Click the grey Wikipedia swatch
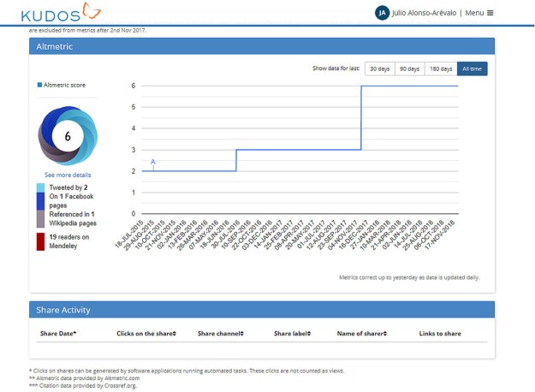This screenshot has height=392, width=535. tap(41, 219)
